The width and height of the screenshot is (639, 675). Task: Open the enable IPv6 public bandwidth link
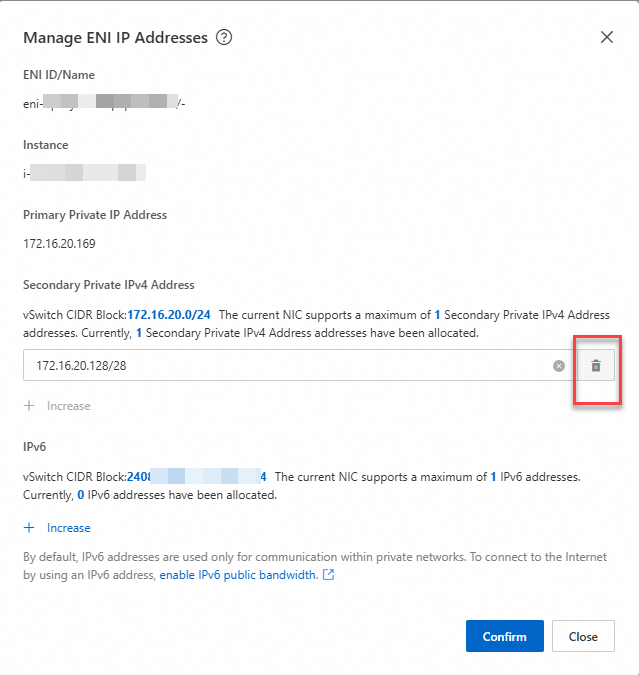click(x=238, y=575)
